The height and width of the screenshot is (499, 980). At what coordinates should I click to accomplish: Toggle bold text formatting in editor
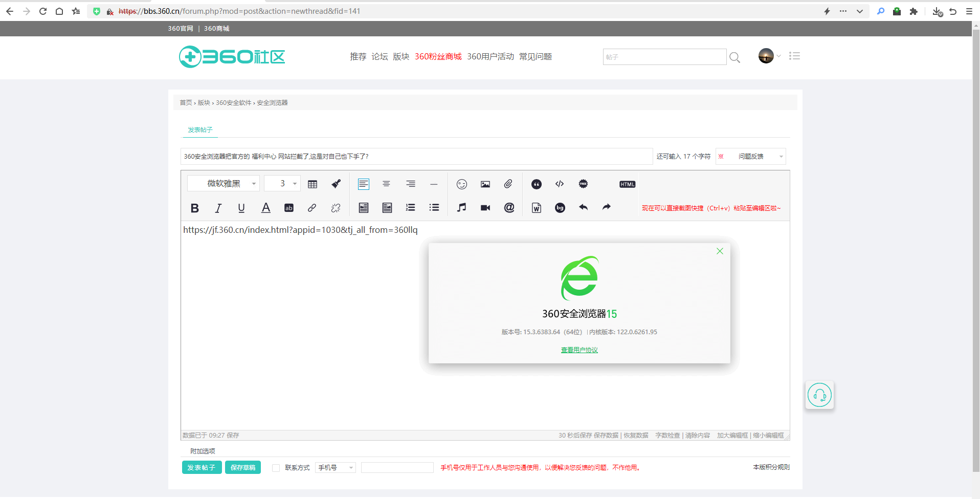pyautogui.click(x=194, y=208)
